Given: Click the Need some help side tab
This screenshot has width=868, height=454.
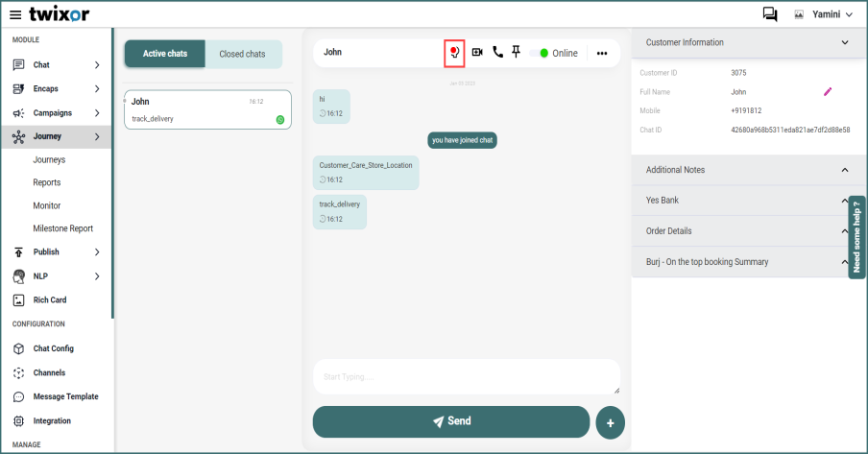Looking at the screenshot, I should click(857, 237).
